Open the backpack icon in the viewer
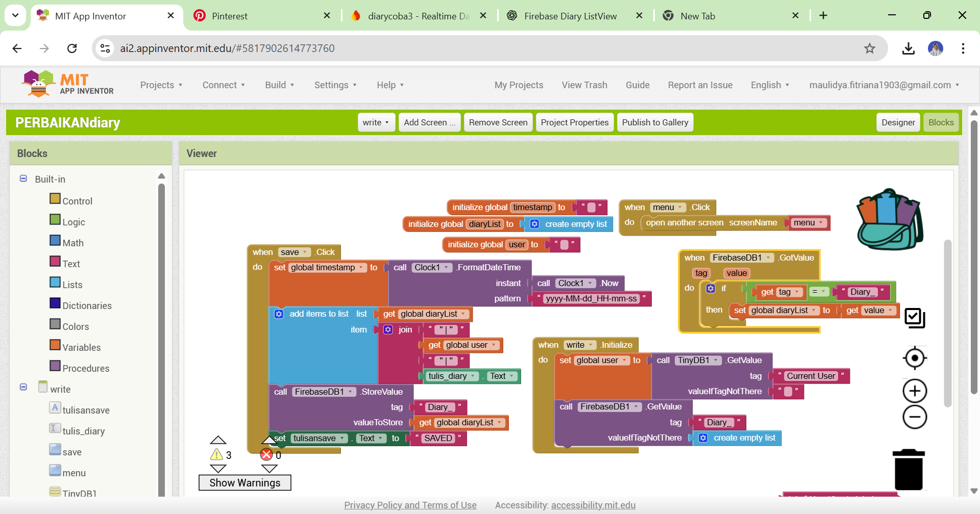This screenshot has height=514, width=980. click(890, 220)
